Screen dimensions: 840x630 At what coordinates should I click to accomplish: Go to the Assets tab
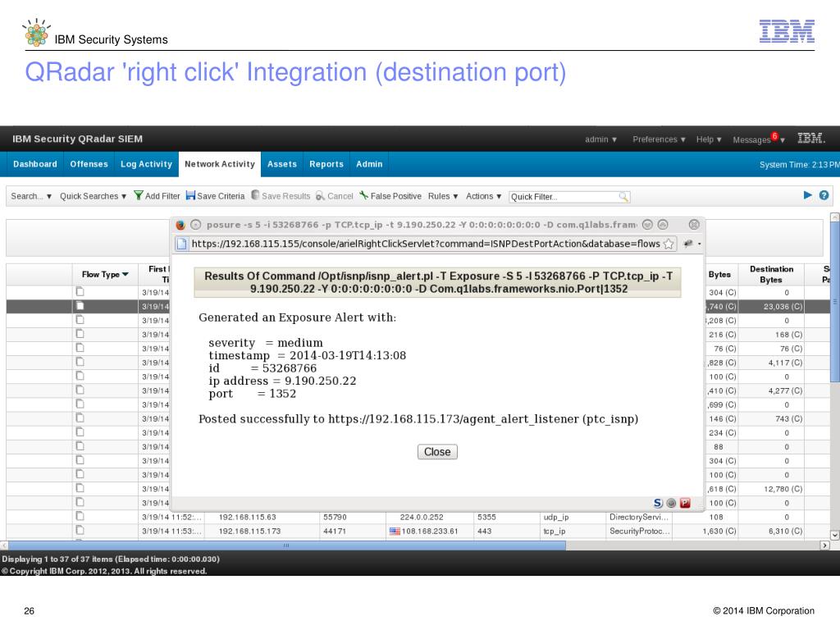[x=282, y=164]
